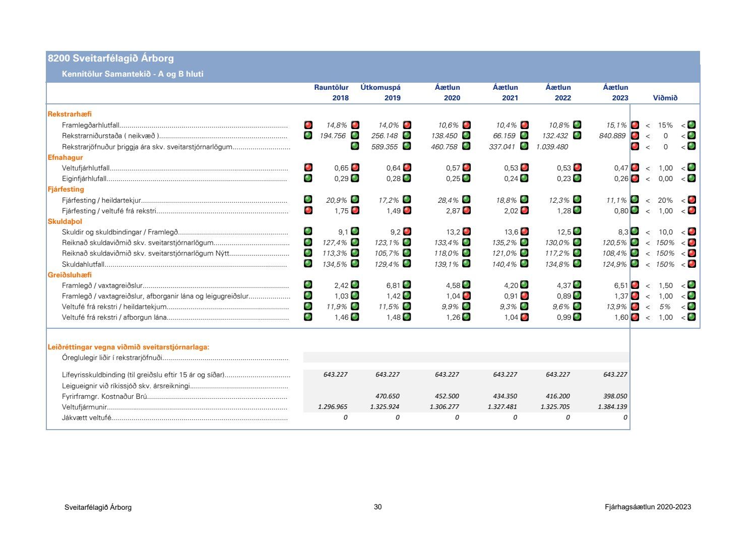
Task: Select green light left of 194.756 in Rekstrarniðurstaða row
Action: click(308, 135)
